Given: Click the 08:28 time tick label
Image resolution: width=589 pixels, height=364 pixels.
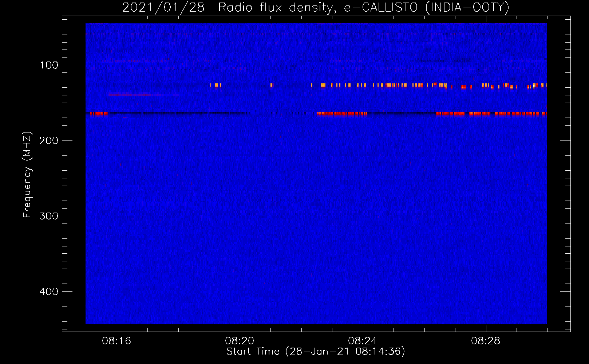Looking at the screenshot, I should tap(486, 341).
